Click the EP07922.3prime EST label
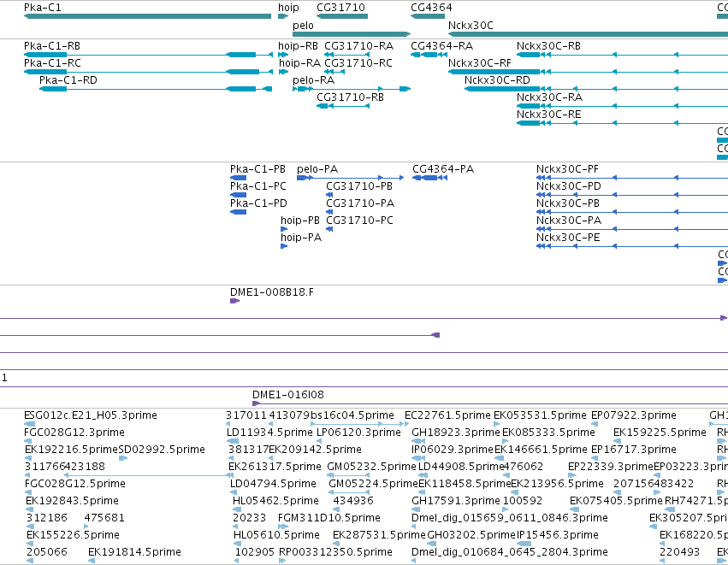 pyautogui.click(x=634, y=415)
